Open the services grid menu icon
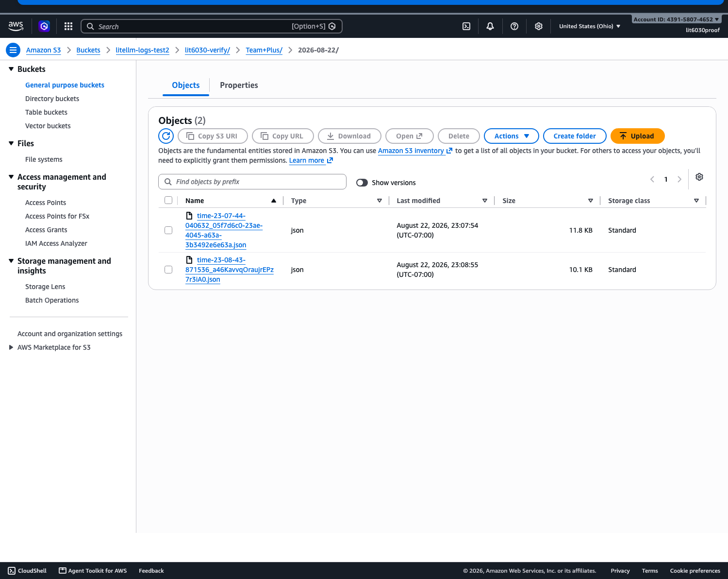Image resolution: width=728 pixels, height=579 pixels. pyautogui.click(x=68, y=26)
